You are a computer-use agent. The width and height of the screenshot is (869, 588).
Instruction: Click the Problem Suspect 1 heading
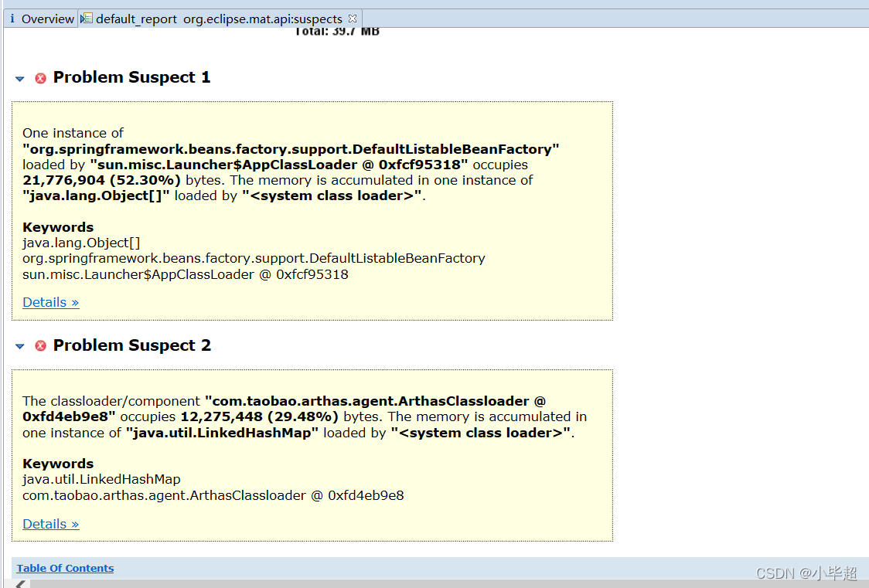coord(132,77)
